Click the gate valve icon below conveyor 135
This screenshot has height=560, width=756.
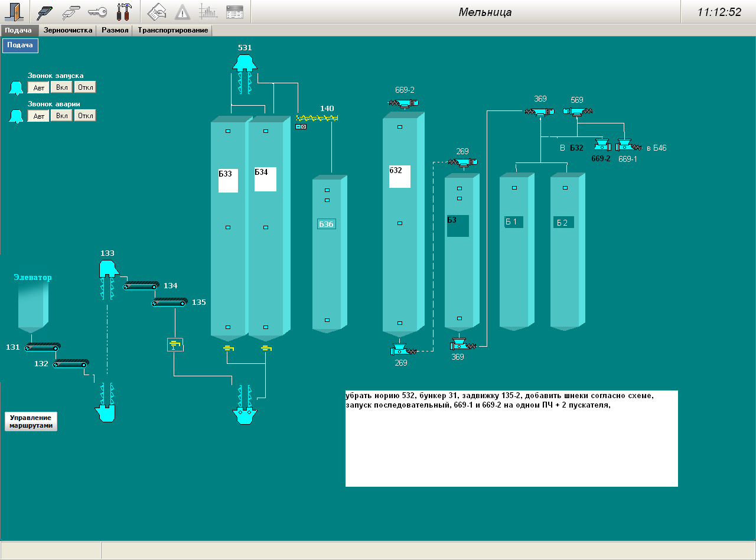[x=175, y=344]
